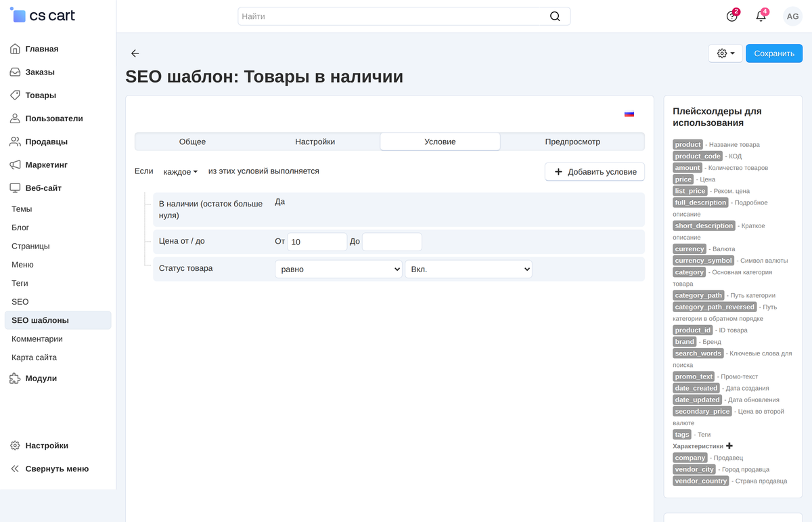
Task: Select the Условие tab
Action: pyautogui.click(x=440, y=142)
